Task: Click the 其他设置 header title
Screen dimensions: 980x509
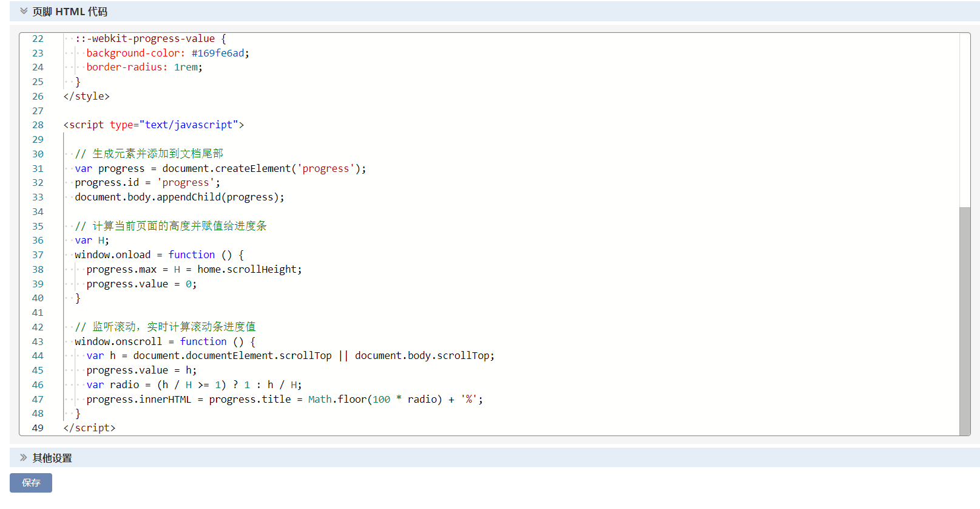Action: [52, 458]
